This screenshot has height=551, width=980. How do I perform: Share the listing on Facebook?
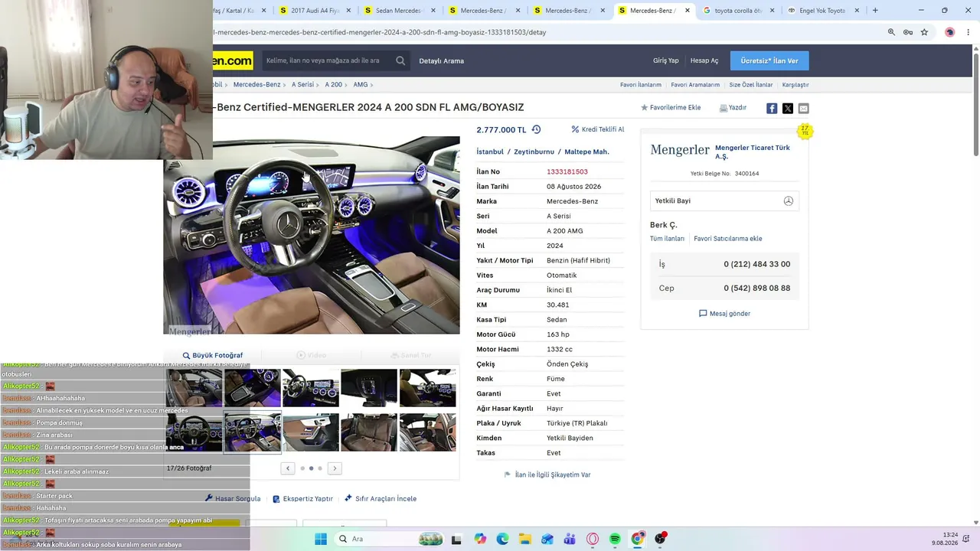pos(772,108)
